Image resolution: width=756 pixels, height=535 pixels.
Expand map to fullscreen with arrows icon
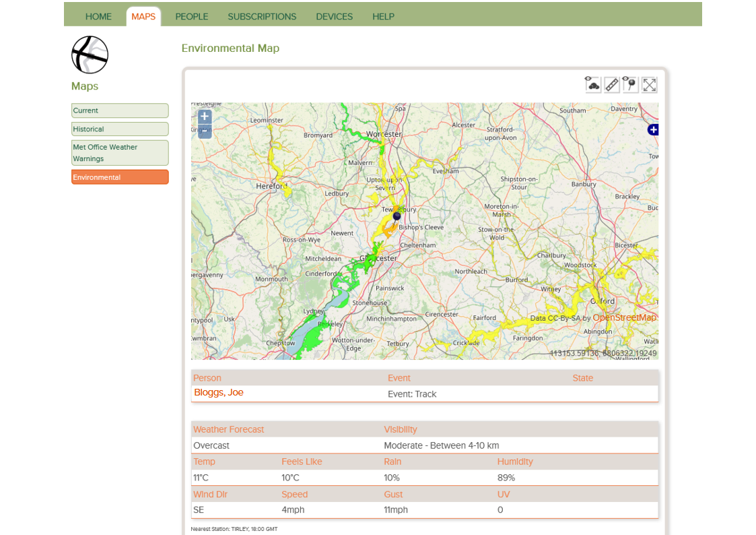point(650,85)
